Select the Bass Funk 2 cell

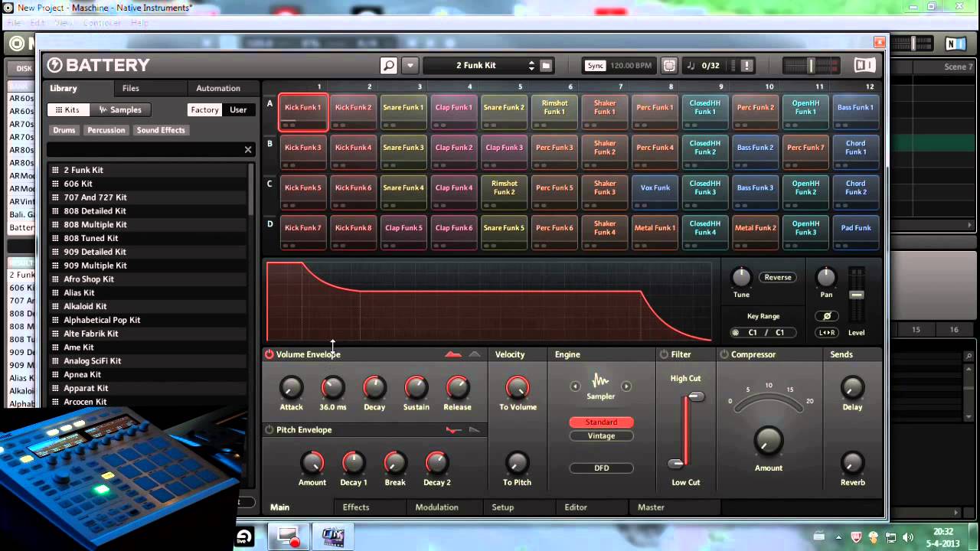coord(756,152)
